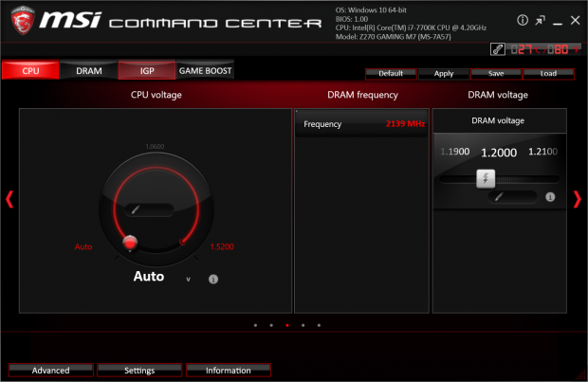Viewport: 588px width, 382px height.
Task: Click pencil edit field inside CPU voltage dial
Action: (149, 209)
